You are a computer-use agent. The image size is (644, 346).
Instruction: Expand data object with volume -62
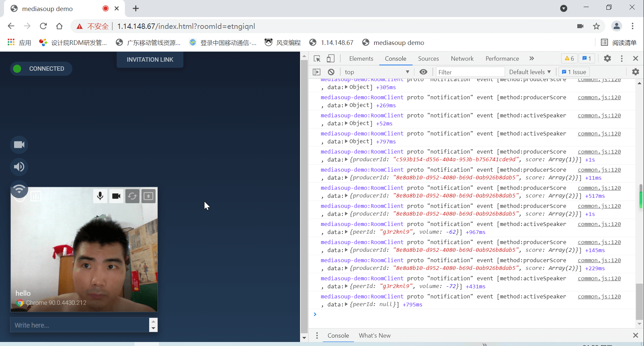tap(346, 232)
